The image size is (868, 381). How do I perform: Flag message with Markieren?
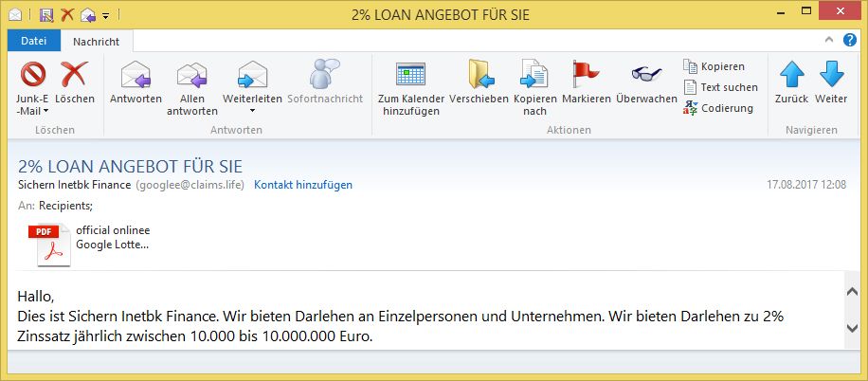pos(587,83)
